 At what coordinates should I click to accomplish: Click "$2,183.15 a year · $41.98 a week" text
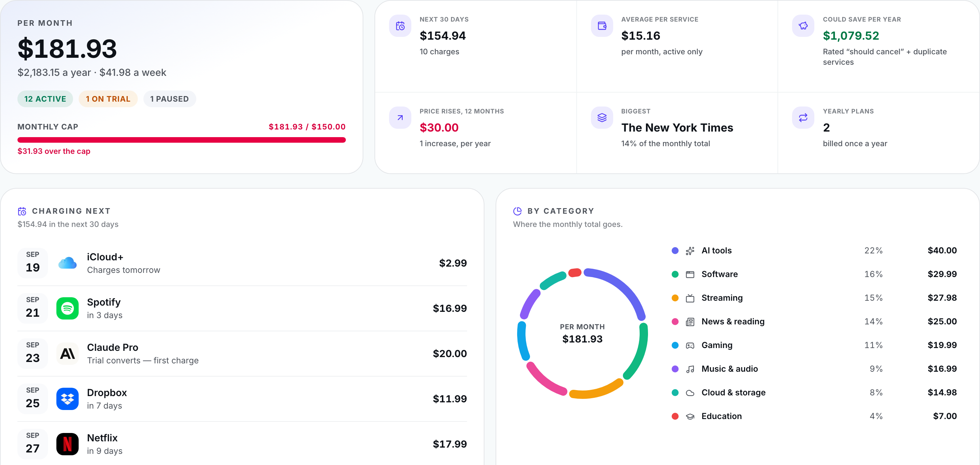(x=92, y=72)
